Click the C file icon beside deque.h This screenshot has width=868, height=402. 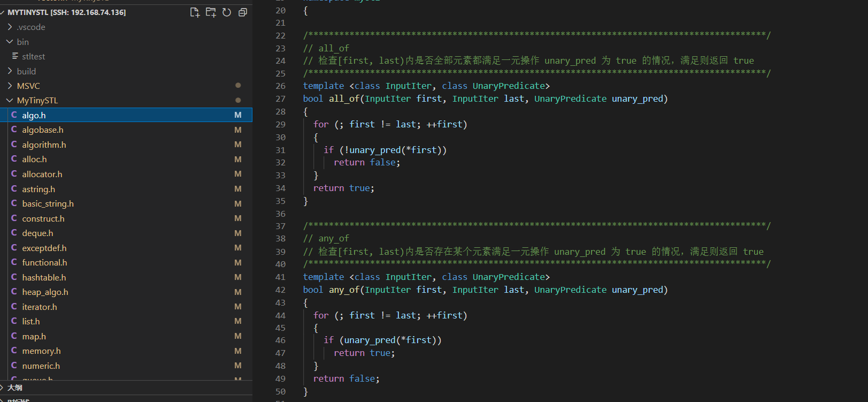coord(14,233)
